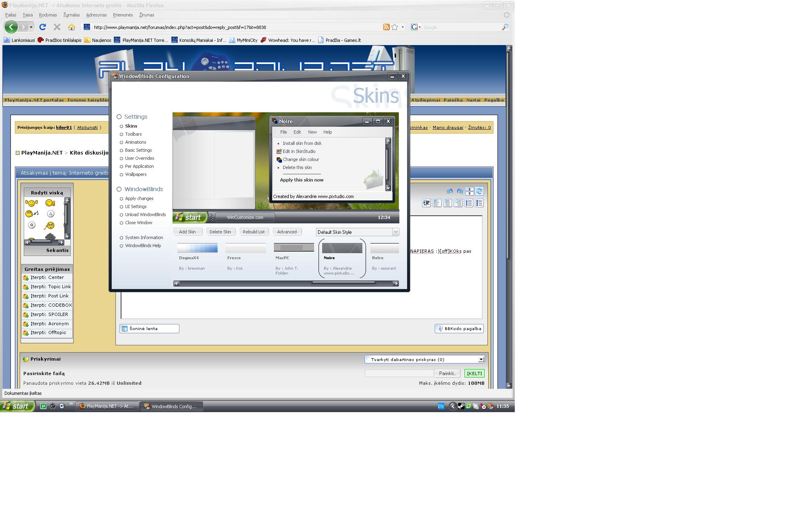Open Tvarkyti dabartines priskyras dropdown
812x520 pixels.
[481, 359]
